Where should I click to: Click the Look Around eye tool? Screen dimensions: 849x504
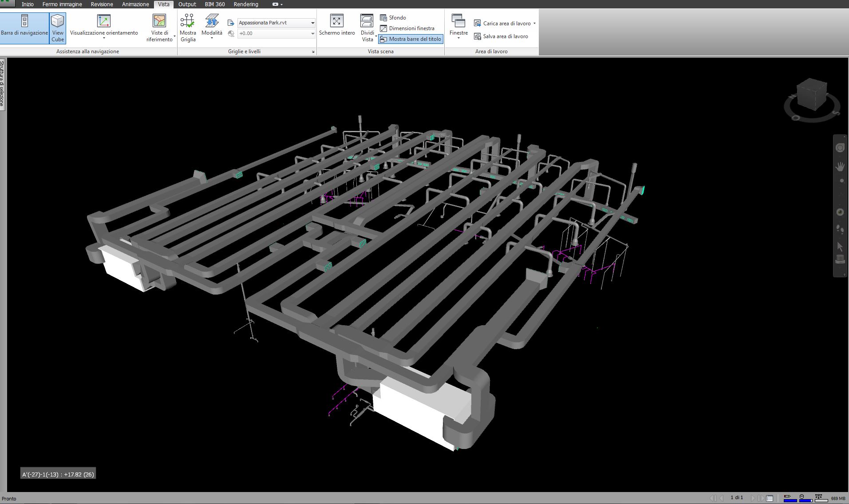pyautogui.click(x=840, y=212)
